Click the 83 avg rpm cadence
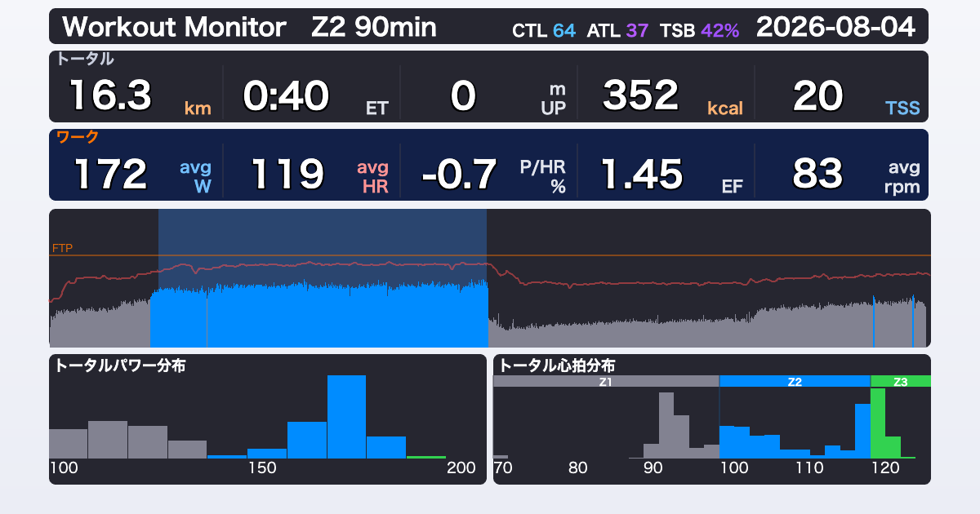The width and height of the screenshot is (980, 514). (x=817, y=174)
